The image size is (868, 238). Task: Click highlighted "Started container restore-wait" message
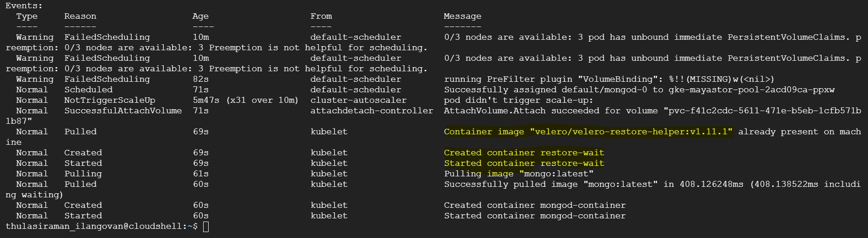524,164
